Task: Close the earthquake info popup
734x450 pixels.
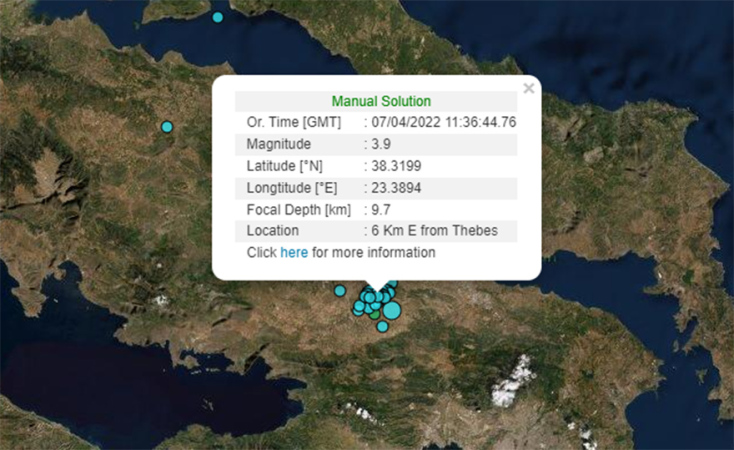Action: [x=528, y=89]
